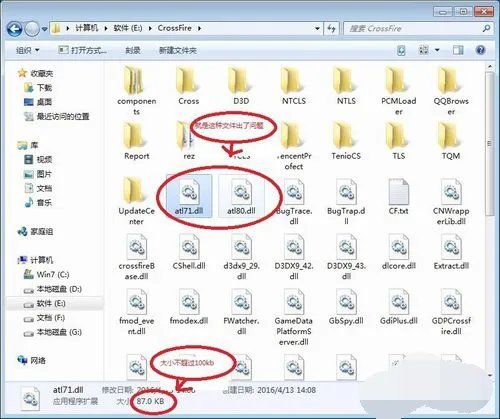This screenshot has width=500, height=419.
Task: Select the d3dx9_29.dll file
Action: (x=241, y=257)
